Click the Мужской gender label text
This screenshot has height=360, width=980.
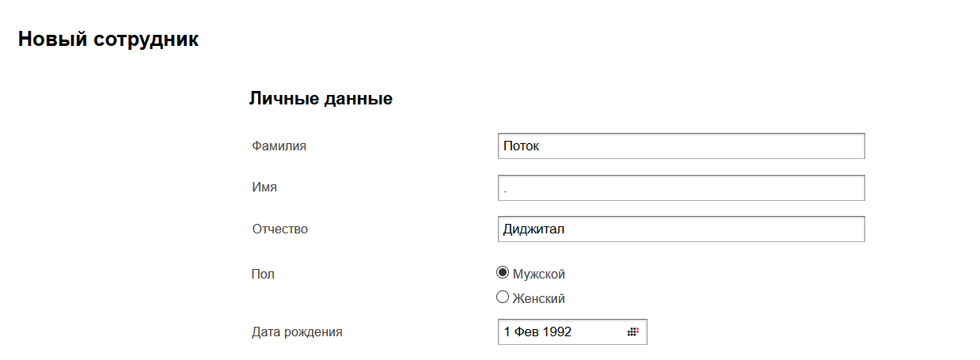[x=539, y=275]
